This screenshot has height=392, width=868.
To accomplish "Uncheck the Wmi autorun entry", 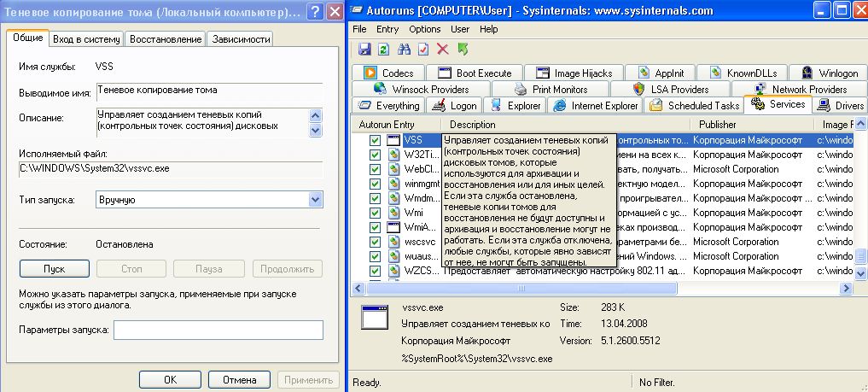I will (x=375, y=212).
